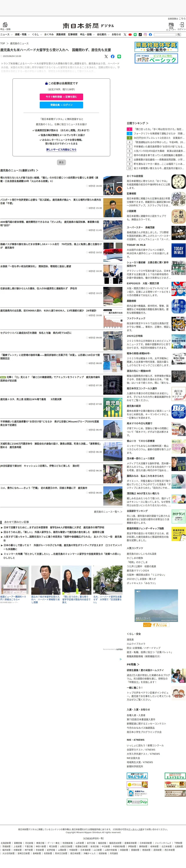Open Facebook icon in navigation bar
This screenshot has height=868, width=186.
[150, 34]
